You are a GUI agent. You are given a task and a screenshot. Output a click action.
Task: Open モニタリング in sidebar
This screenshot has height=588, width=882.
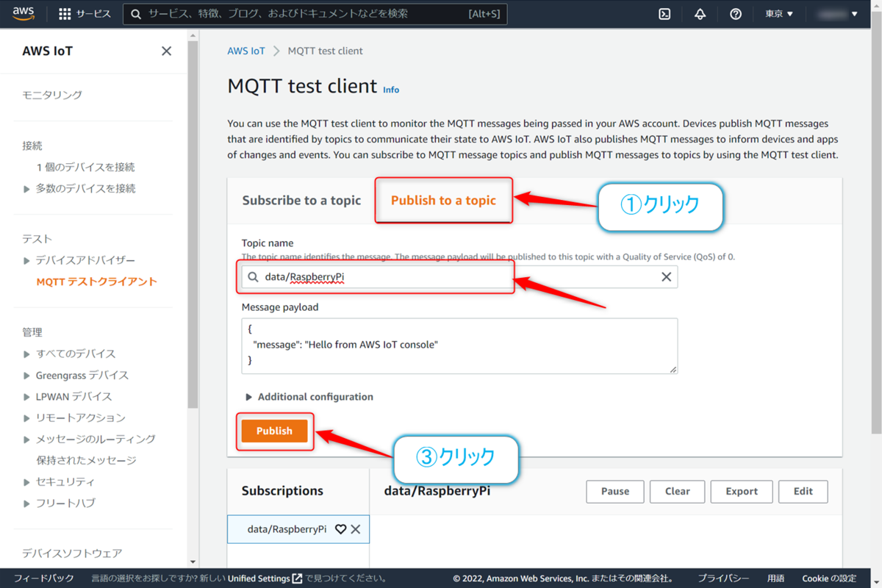point(52,95)
